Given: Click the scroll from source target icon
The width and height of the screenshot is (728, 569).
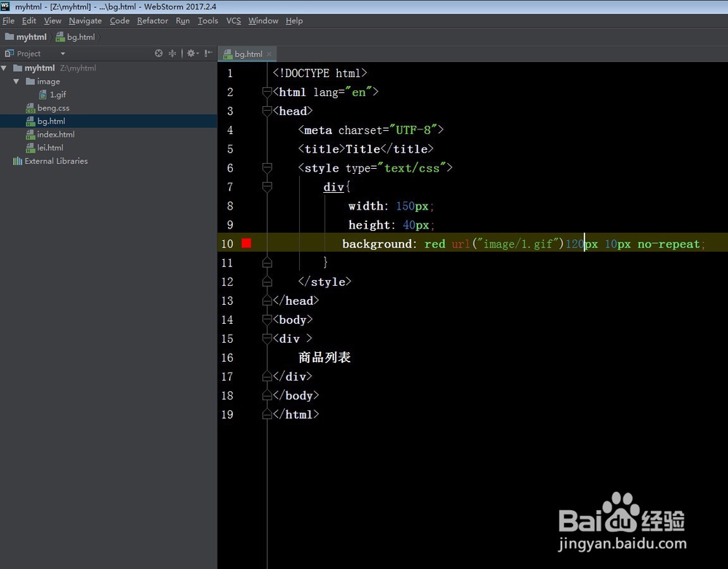Looking at the screenshot, I should coord(159,53).
